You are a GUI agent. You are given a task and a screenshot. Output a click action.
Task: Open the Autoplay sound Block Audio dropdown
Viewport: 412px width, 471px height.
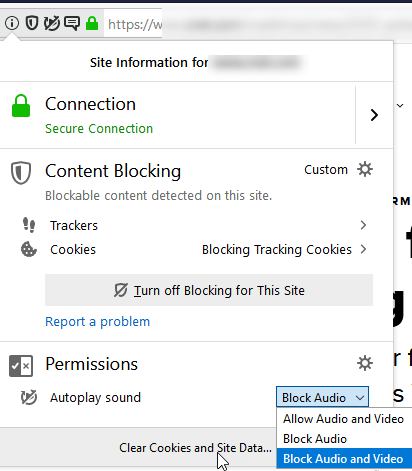coord(322,397)
